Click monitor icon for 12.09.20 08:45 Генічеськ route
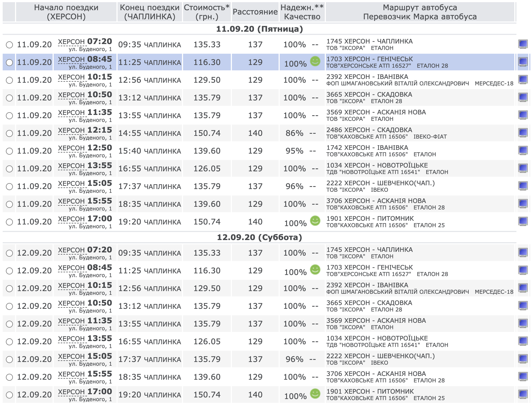This screenshot has height=406, width=532. coord(523,270)
